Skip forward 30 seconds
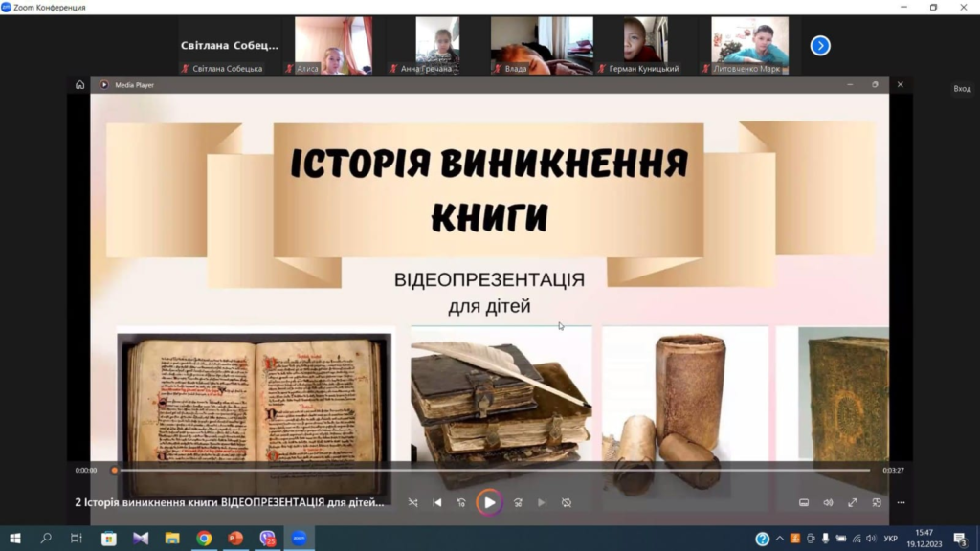 tap(518, 502)
